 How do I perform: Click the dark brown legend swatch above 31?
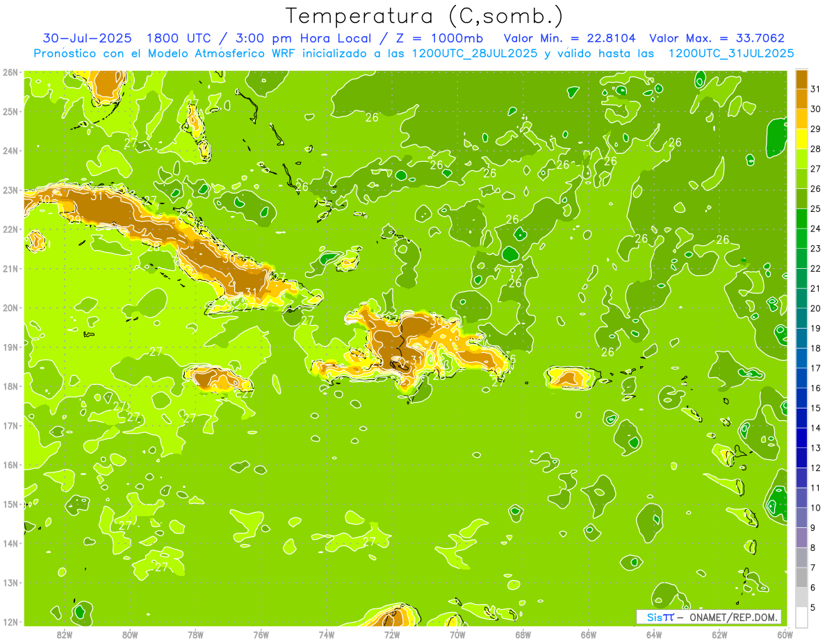tap(801, 79)
